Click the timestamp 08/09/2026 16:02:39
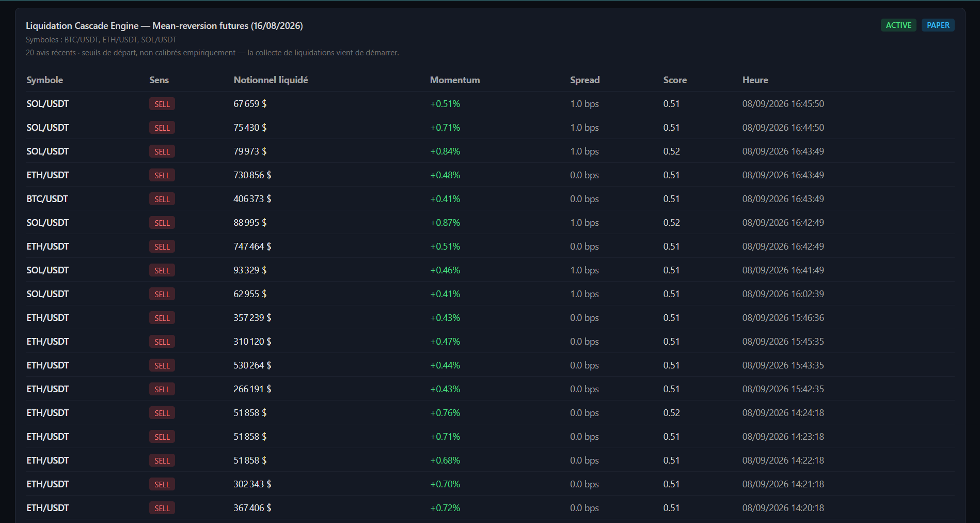Screen dimensions: 980x523 (783, 294)
